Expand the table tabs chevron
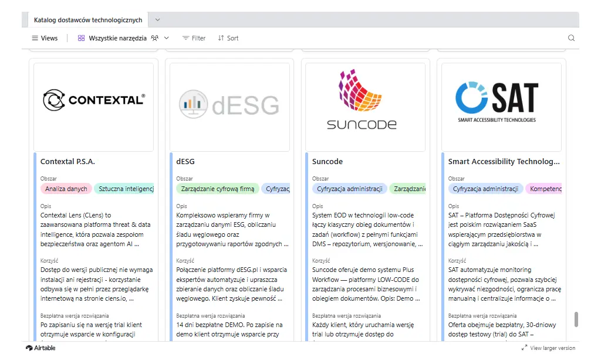591x364 pixels. [x=157, y=19]
